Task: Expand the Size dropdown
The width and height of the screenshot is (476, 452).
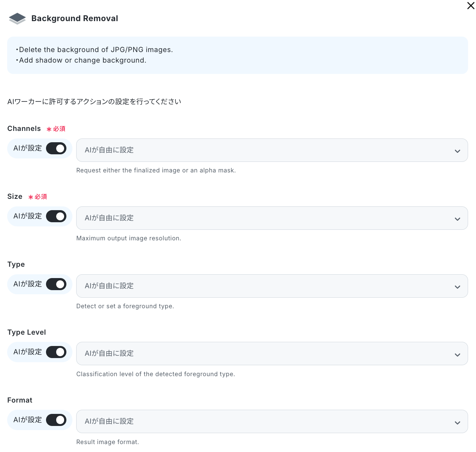Action: pyautogui.click(x=272, y=218)
